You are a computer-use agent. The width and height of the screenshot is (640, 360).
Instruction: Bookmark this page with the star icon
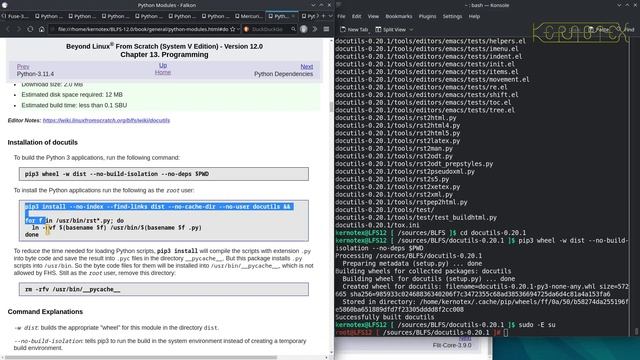point(233,29)
